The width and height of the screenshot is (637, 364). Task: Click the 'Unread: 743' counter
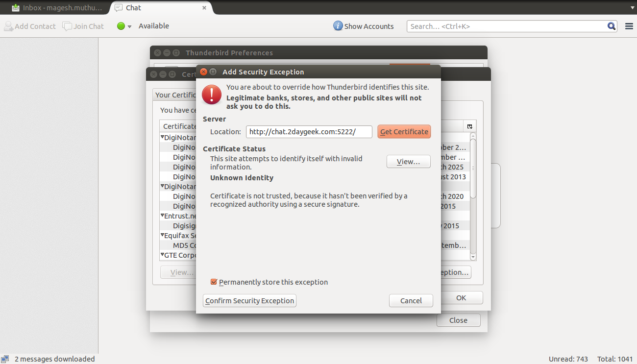(x=568, y=359)
